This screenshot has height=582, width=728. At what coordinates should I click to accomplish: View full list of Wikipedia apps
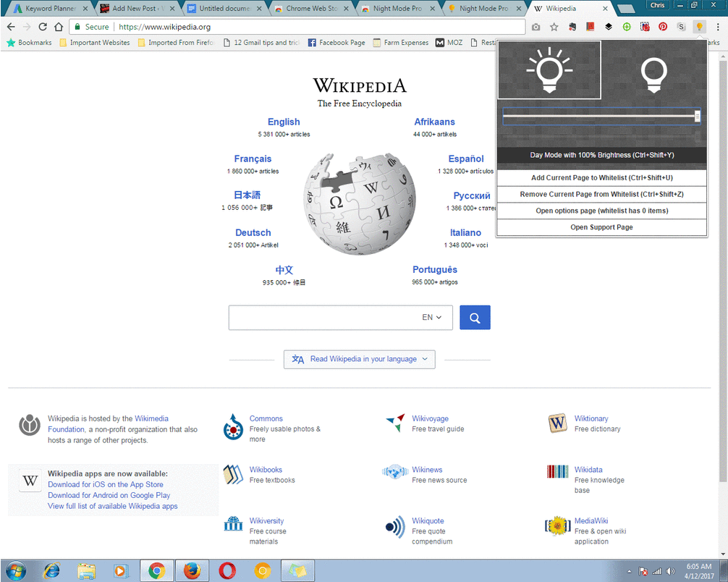(112, 506)
